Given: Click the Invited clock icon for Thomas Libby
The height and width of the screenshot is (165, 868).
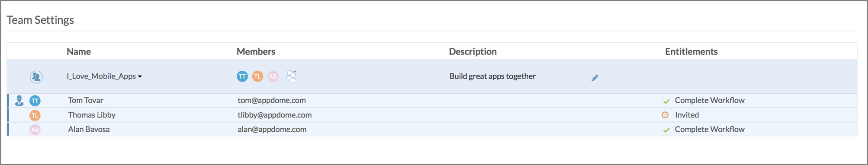Looking at the screenshot, I should click(x=665, y=115).
